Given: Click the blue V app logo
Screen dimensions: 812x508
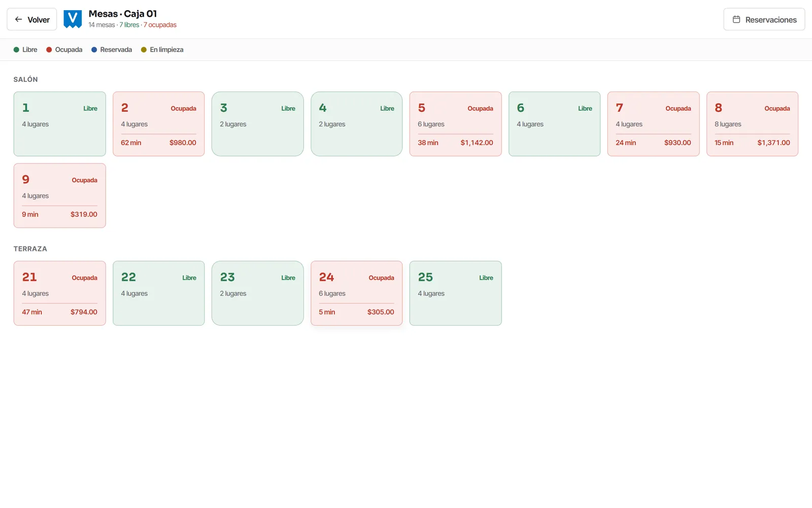Looking at the screenshot, I should 73,19.
